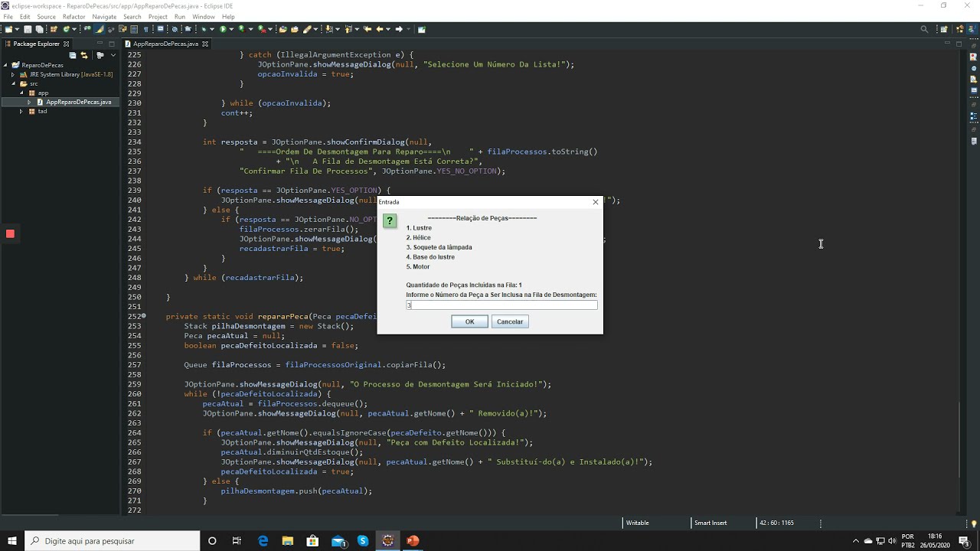Maximize the Package Explorer view
The height and width of the screenshot is (551, 980).
[x=112, y=44]
